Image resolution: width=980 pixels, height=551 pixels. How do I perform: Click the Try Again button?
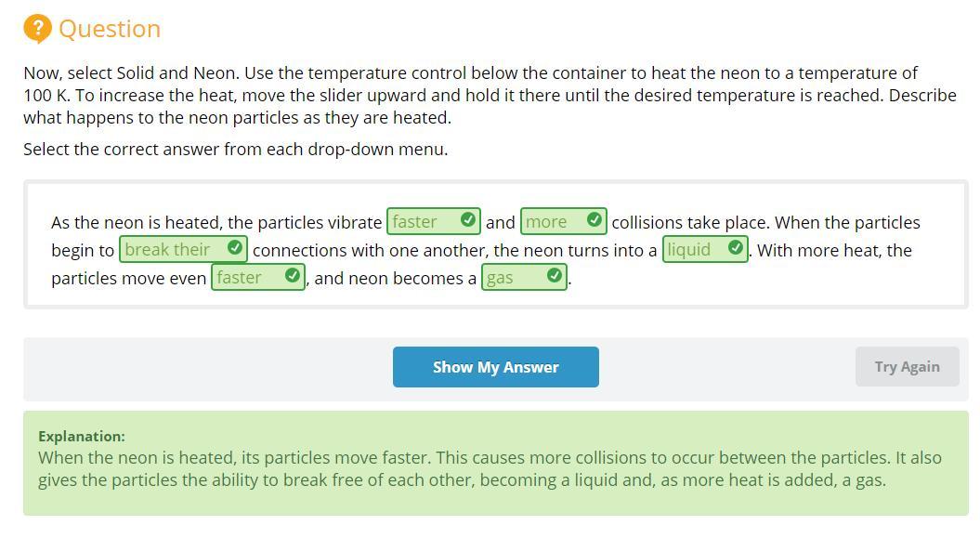(x=907, y=367)
